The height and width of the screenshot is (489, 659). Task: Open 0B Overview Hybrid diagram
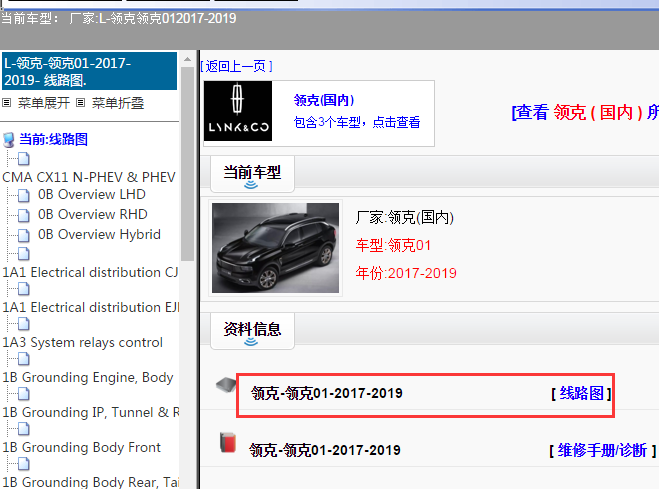[99, 234]
